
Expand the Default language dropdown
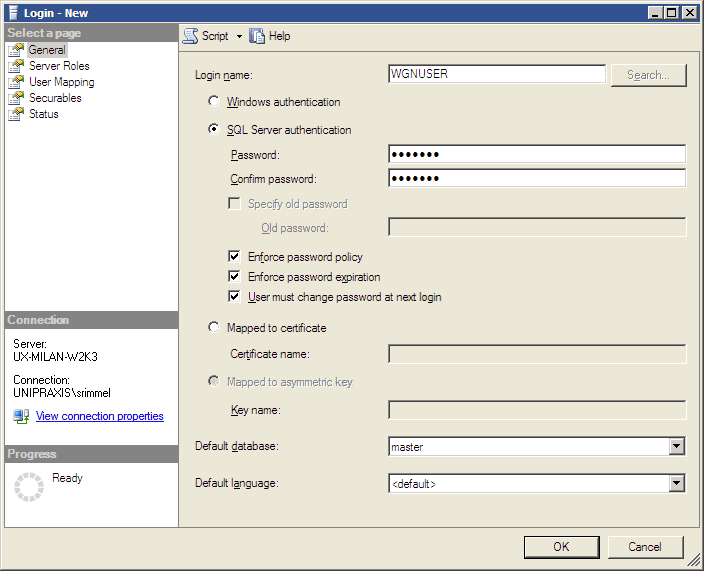677,484
